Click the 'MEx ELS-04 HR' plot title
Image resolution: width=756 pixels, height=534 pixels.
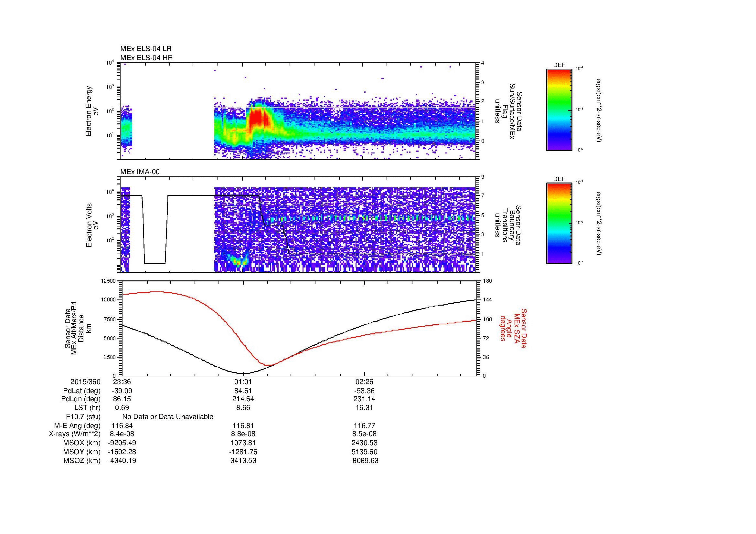(146, 58)
